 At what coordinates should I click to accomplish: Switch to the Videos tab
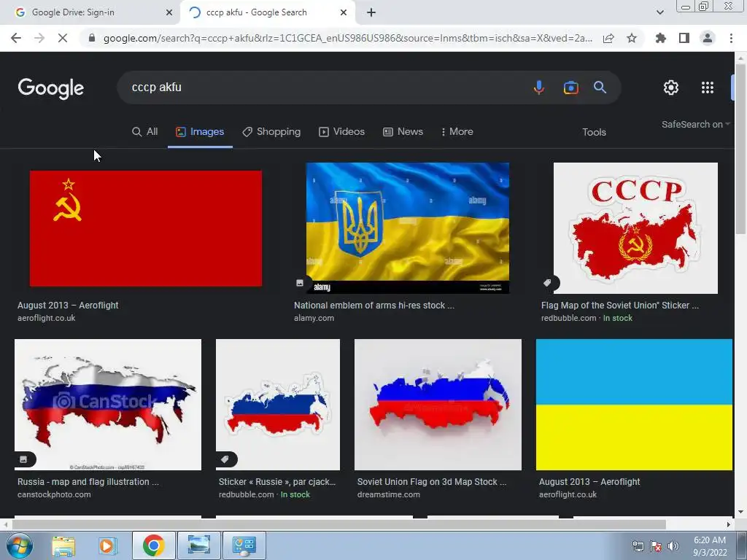point(341,132)
